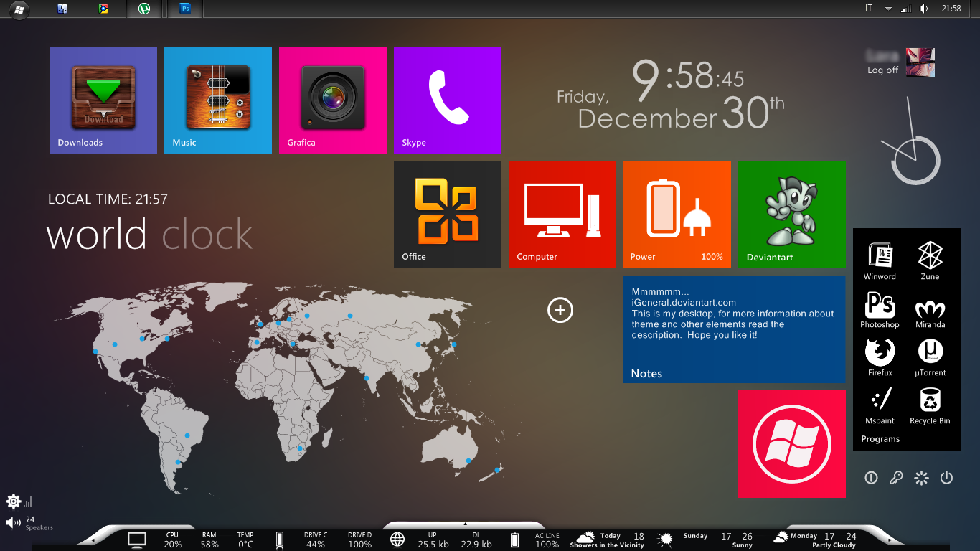
Task: Open the gear settings icon at lower left
Action: [x=13, y=501]
